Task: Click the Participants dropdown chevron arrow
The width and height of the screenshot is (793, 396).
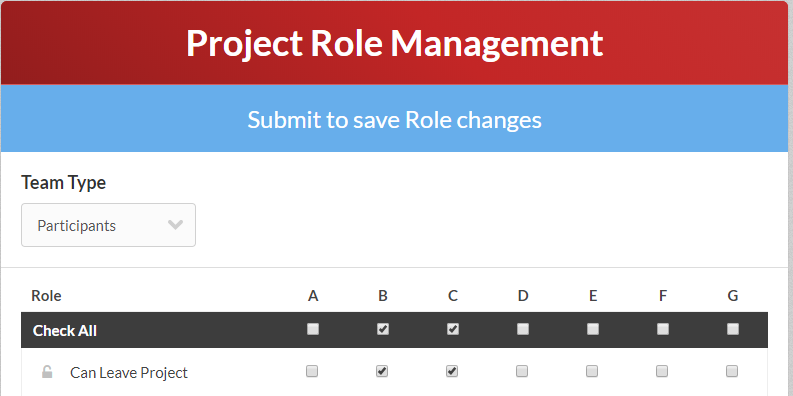Action: tap(175, 225)
